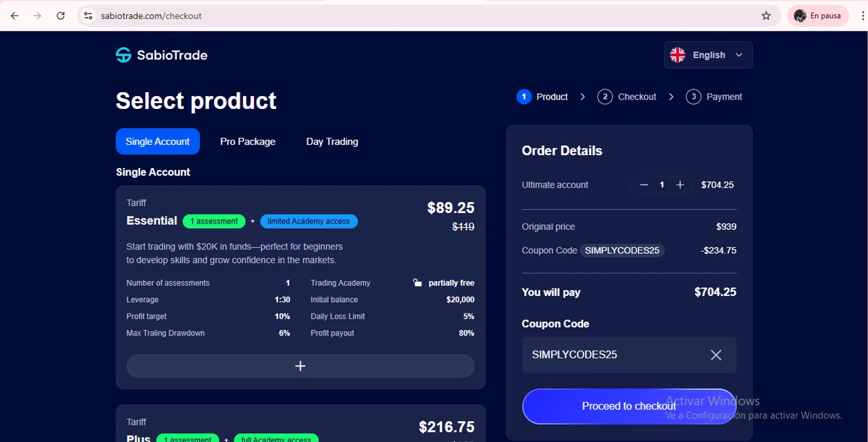Add the Essential tariff with the plus button
This screenshot has width=868, height=442.
point(300,366)
